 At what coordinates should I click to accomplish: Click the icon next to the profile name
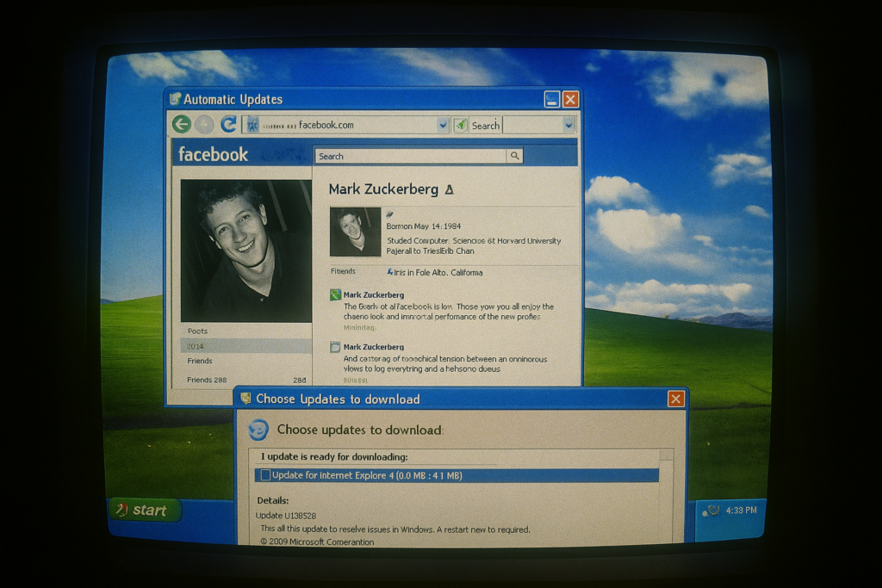tap(449, 190)
